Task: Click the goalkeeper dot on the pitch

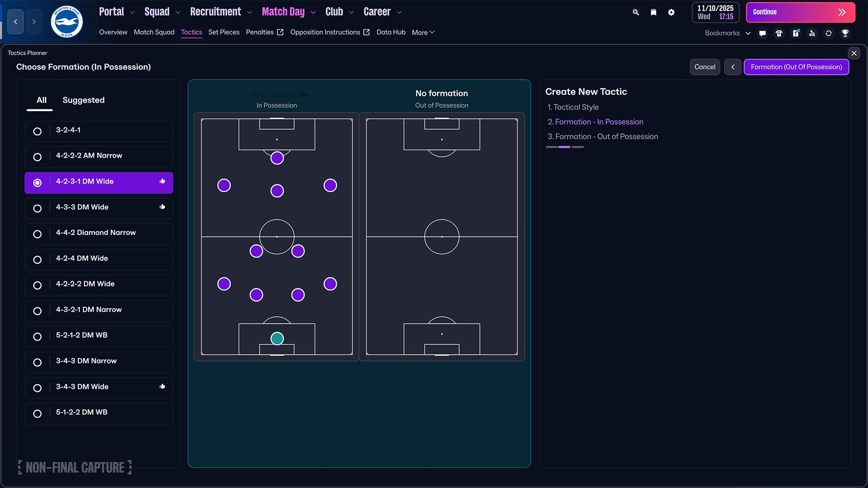Action: [x=277, y=338]
